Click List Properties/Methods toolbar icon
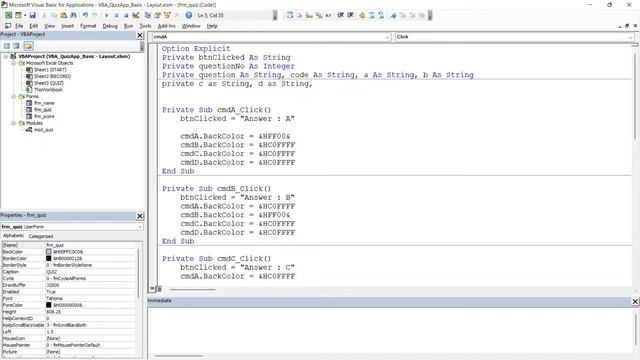This screenshot has height=360, width=640. pyautogui.click(x=289, y=15)
